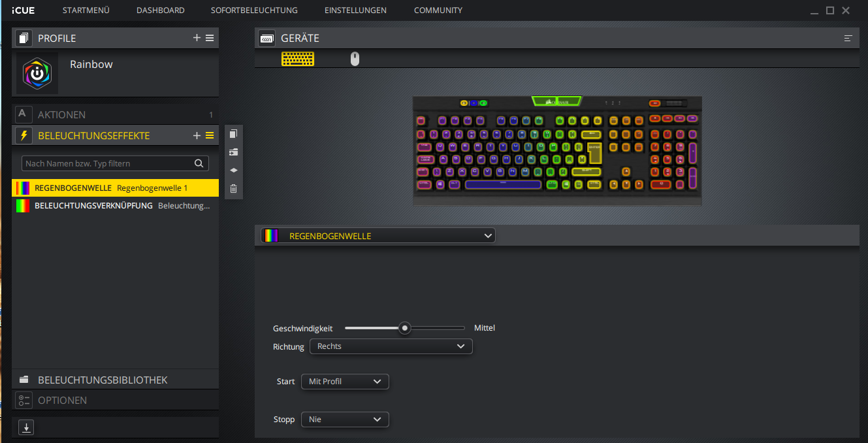Open the COMMUNITY menu item
This screenshot has height=443, width=868.
438,10
